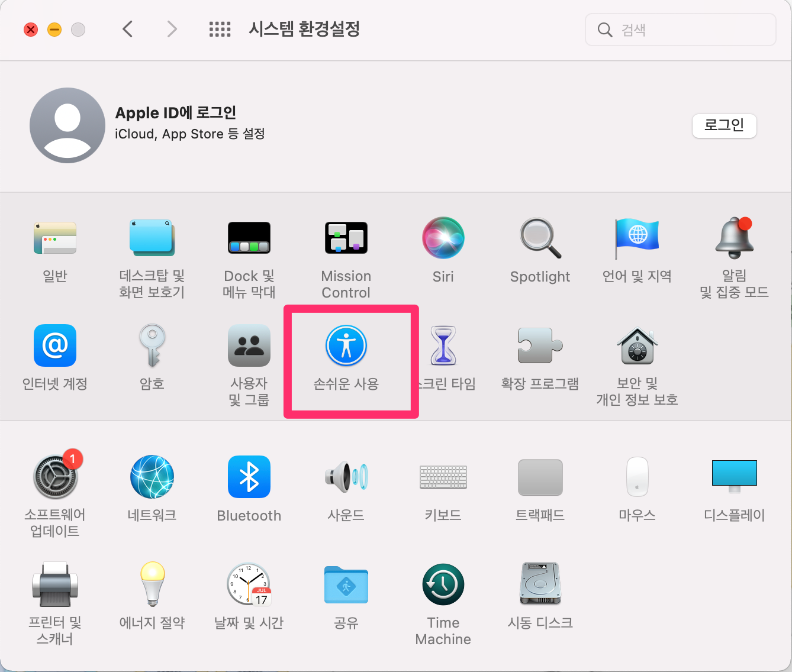
Task: Click the 로그인 button
Action: click(725, 125)
